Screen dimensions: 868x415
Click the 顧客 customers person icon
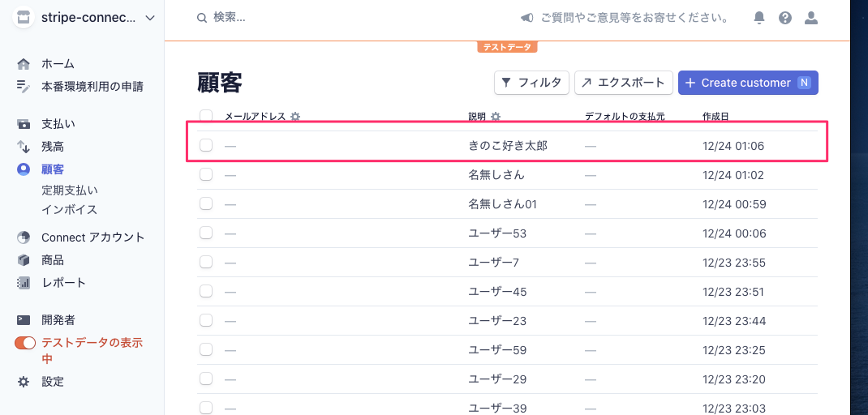tap(24, 169)
